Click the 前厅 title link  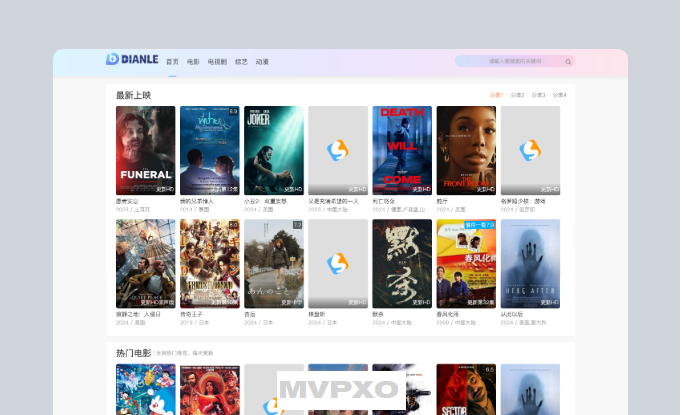pyautogui.click(x=442, y=201)
